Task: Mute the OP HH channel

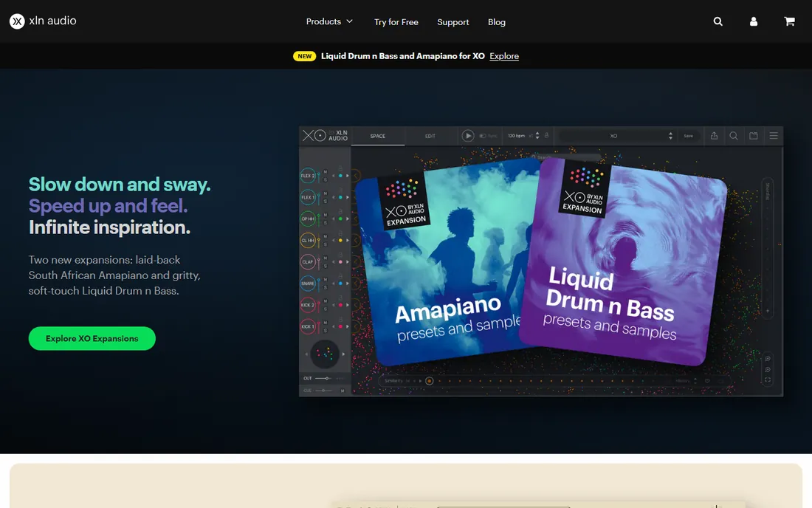Action: click(x=326, y=214)
